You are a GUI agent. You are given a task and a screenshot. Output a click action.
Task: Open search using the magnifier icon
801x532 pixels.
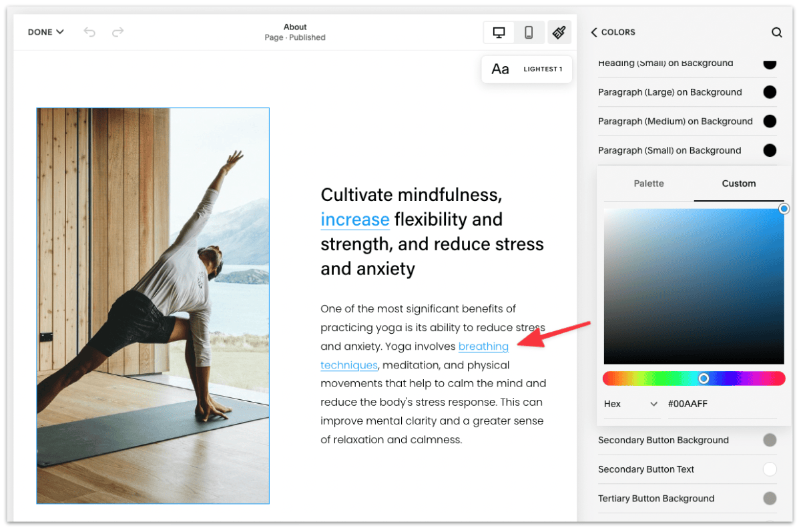click(x=777, y=31)
